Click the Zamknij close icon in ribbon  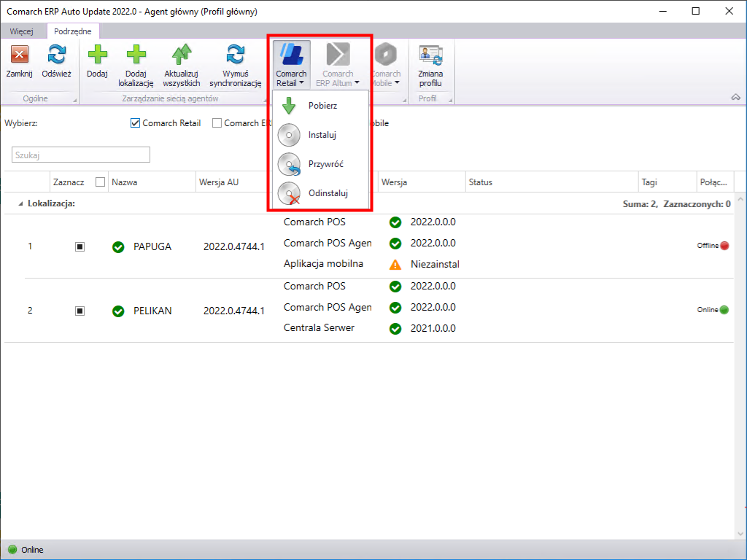[20, 54]
